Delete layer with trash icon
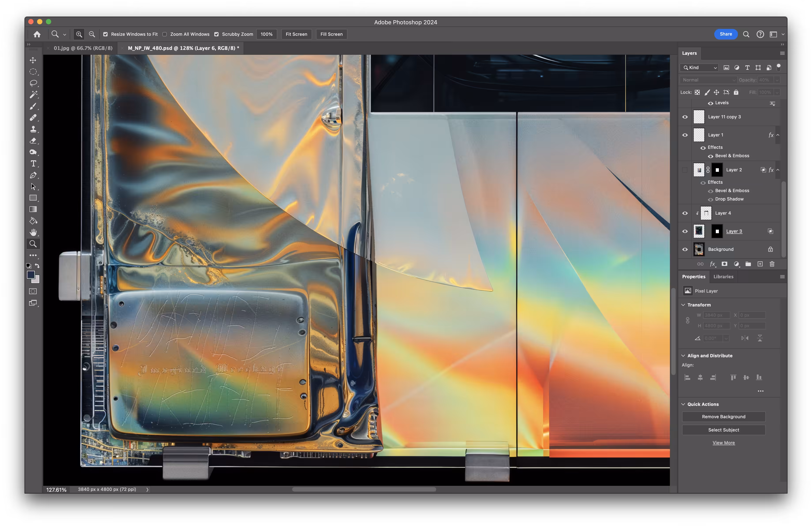The width and height of the screenshot is (812, 526). pyautogui.click(x=772, y=264)
